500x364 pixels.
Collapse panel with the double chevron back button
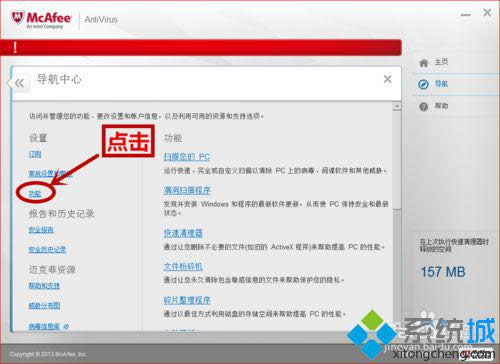tap(19, 83)
